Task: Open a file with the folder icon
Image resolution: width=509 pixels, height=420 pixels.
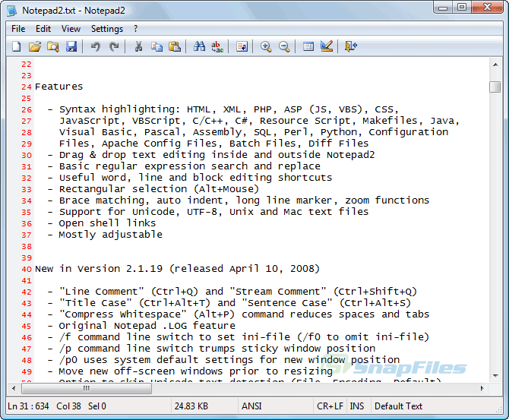Action: [35, 46]
